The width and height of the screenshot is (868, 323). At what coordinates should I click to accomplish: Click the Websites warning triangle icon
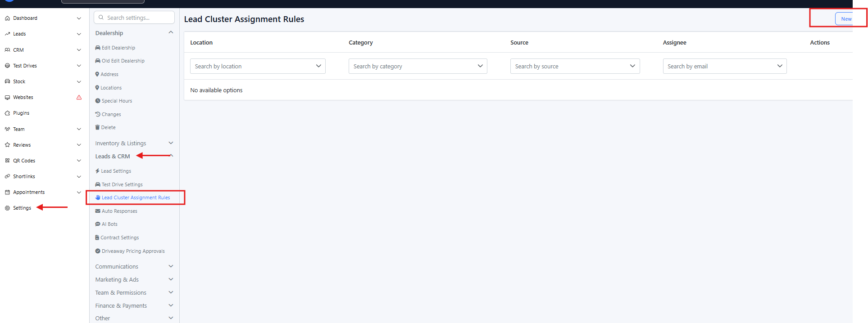pos(79,97)
